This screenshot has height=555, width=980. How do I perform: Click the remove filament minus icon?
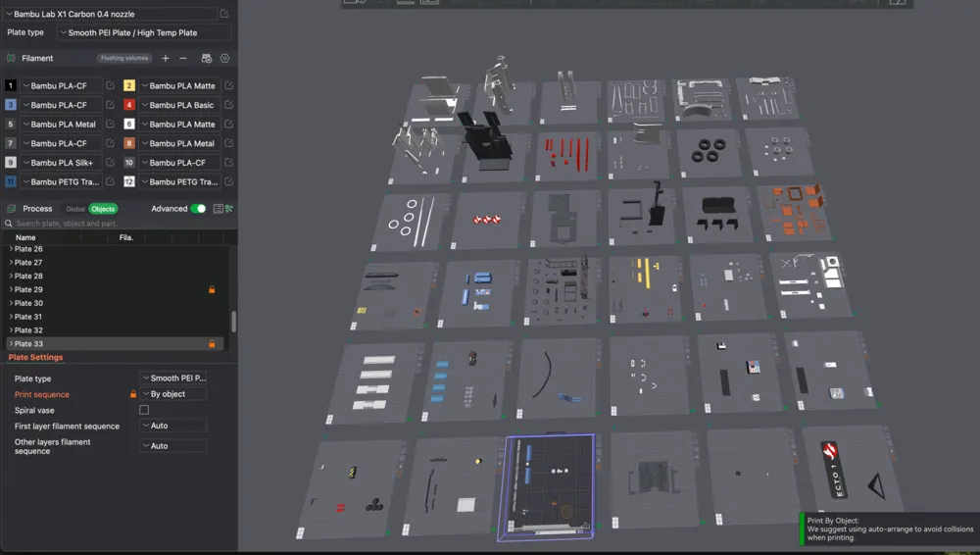182,59
